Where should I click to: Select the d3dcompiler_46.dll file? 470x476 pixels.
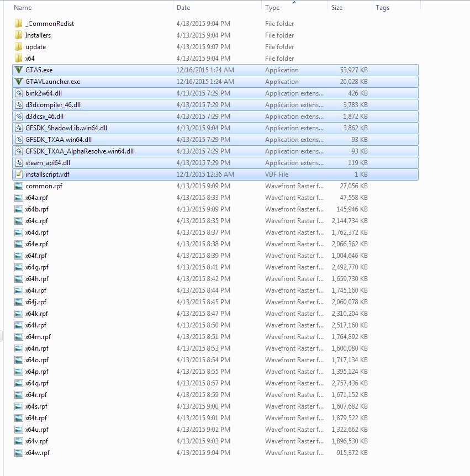[53, 105]
